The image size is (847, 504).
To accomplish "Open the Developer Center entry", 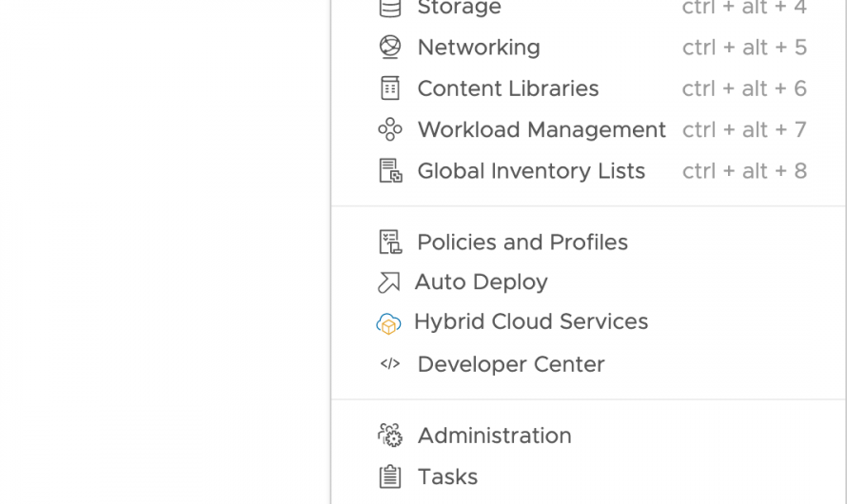I will pyautogui.click(x=511, y=364).
